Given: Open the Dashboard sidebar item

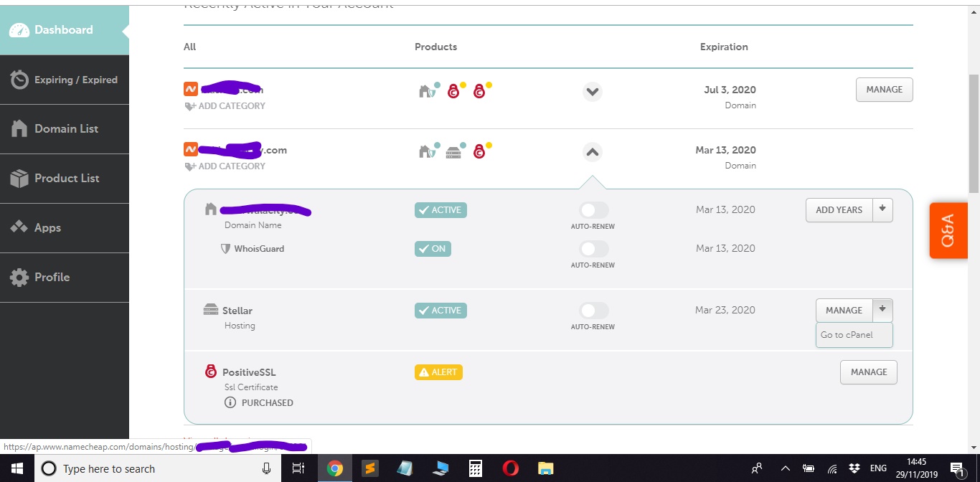Looking at the screenshot, I should [65, 30].
